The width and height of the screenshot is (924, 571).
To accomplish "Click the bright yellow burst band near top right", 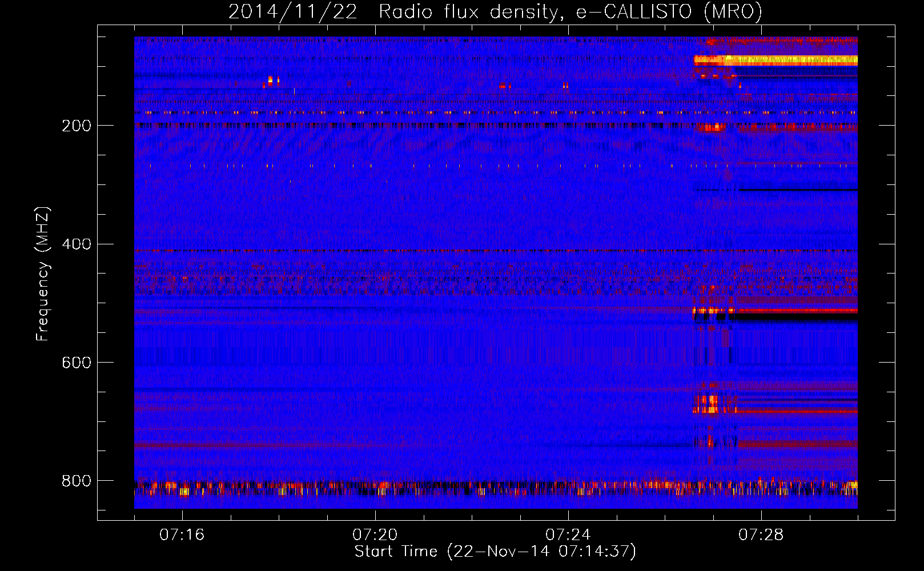I will click(776, 60).
